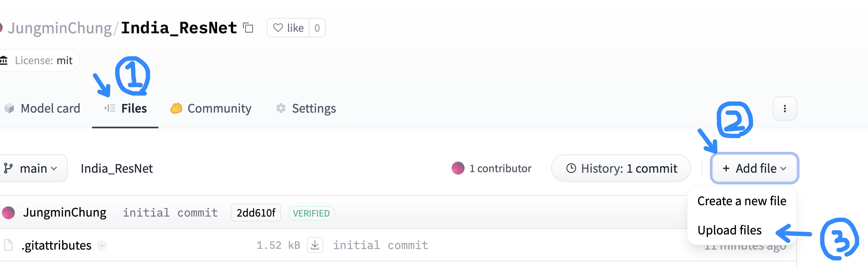Click the heart like button

pyautogui.click(x=288, y=28)
